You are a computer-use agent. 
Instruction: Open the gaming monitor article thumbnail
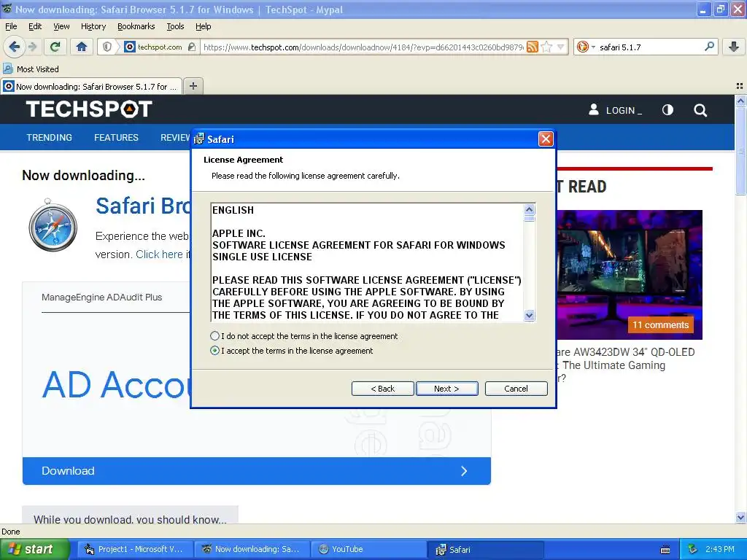click(x=630, y=275)
